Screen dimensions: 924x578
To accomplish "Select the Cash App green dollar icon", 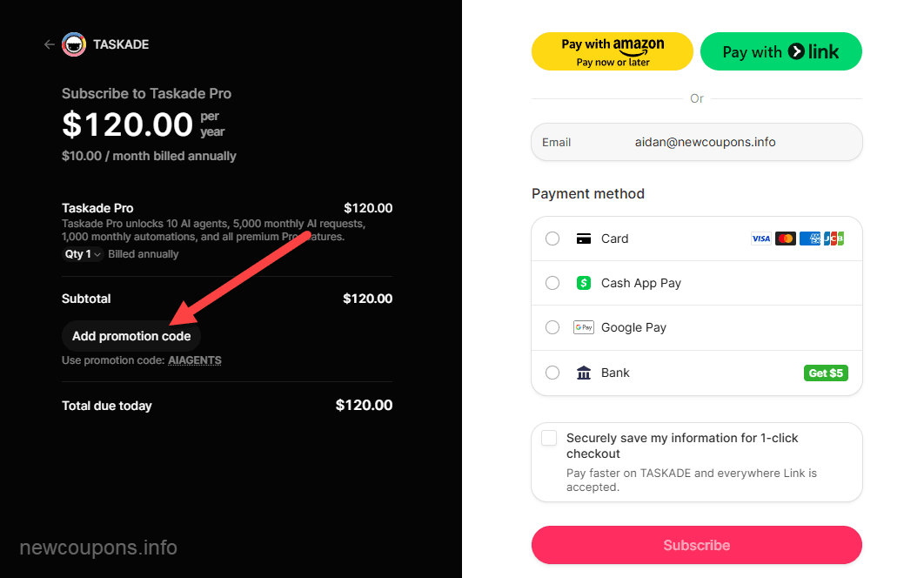I will click(x=583, y=283).
